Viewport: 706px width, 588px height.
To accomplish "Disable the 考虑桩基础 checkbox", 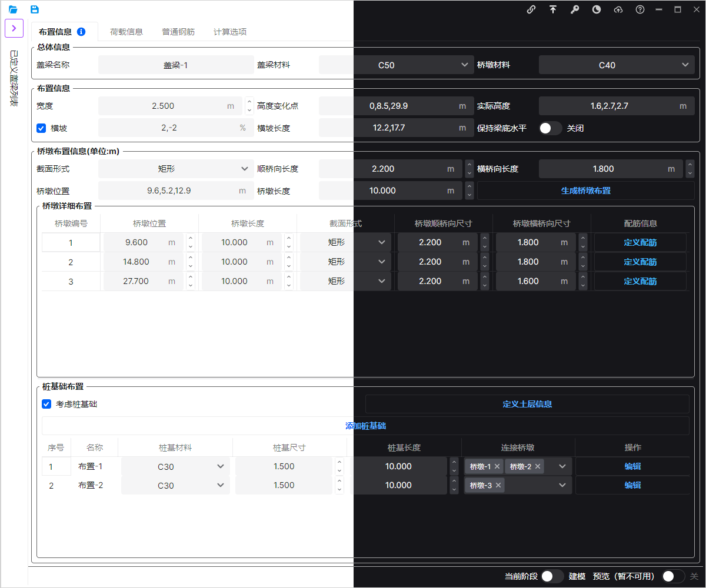I will [46, 404].
